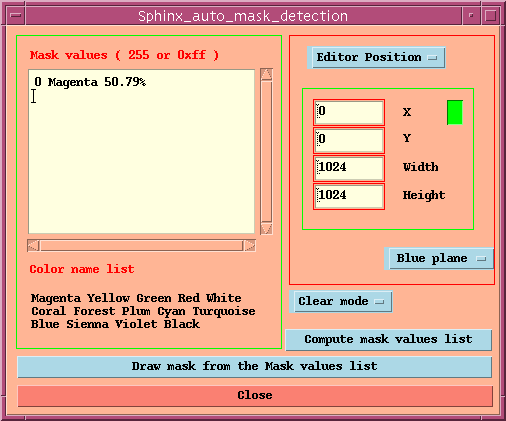Close the mask detection dialog
Viewport: 506px width, 421px height.
(255, 395)
